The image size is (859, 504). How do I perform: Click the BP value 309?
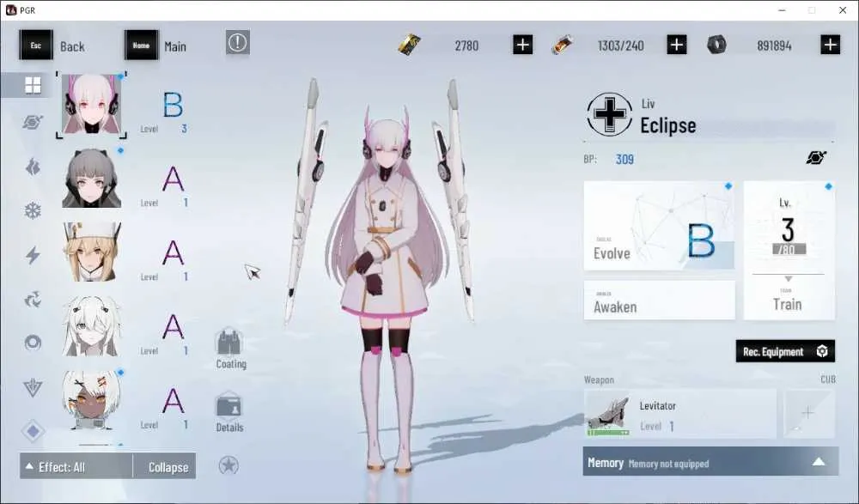[624, 160]
